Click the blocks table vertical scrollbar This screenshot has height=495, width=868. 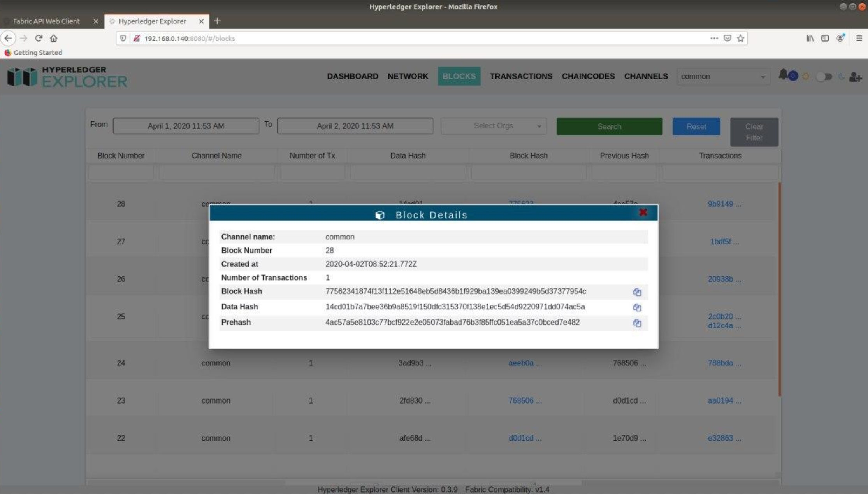780,288
